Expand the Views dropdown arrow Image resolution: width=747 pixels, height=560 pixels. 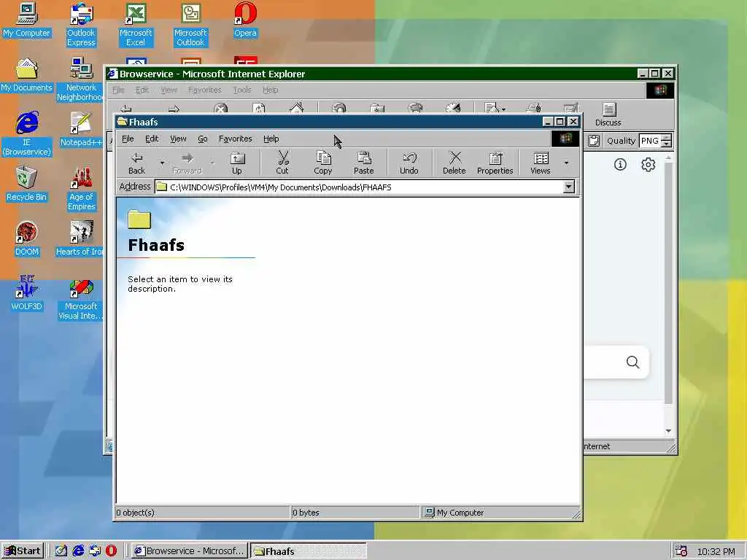(x=566, y=163)
